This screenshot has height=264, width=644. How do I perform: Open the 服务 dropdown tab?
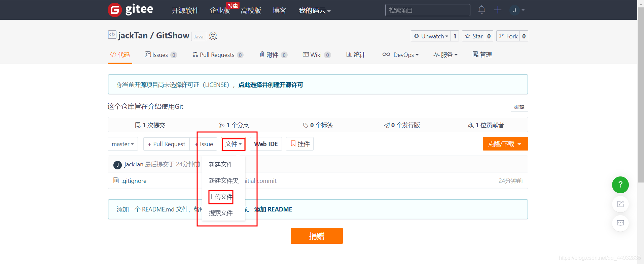pyautogui.click(x=445, y=55)
